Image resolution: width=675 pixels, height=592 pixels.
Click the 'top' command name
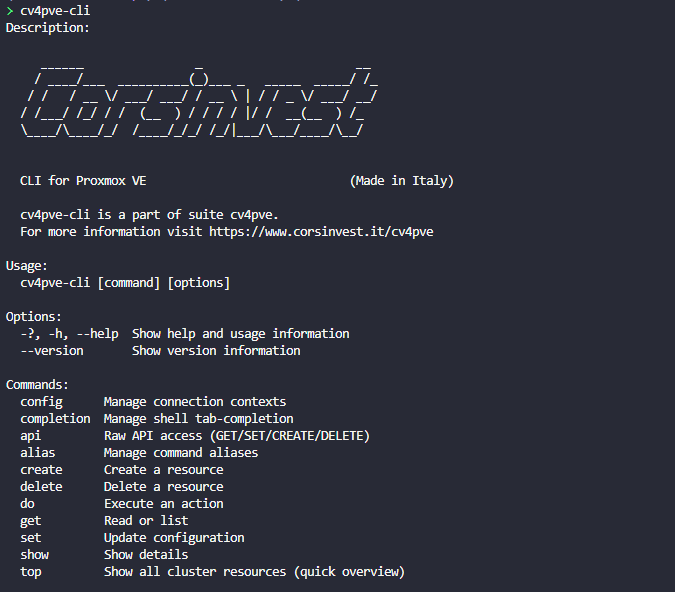pyautogui.click(x=31, y=572)
